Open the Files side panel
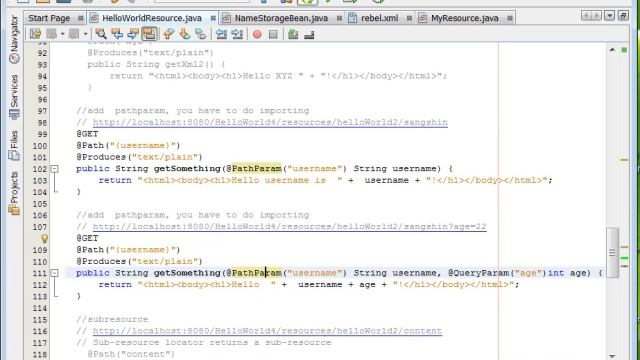 (x=14, y=145)
